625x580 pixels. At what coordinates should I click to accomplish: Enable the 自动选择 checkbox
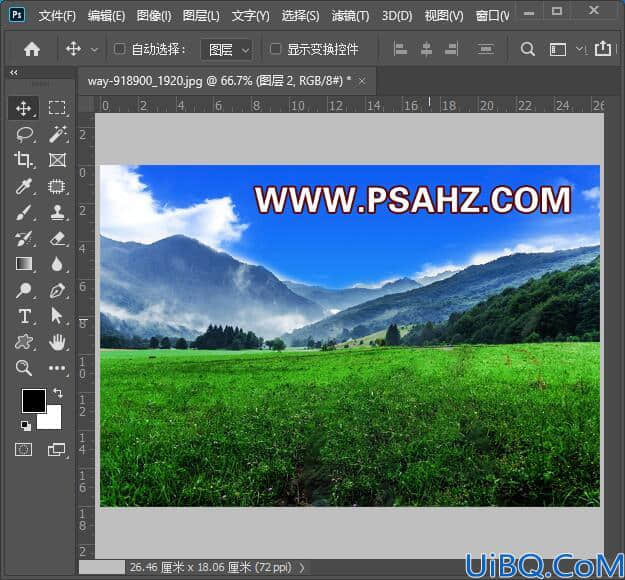[x=119, y=49]
